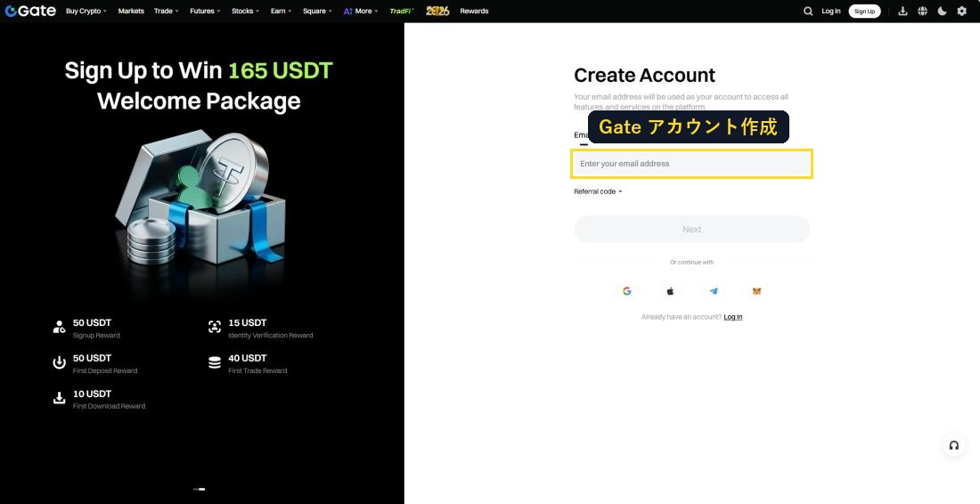Click the Gate logo
980x504 pixels.
pos(30,11)
